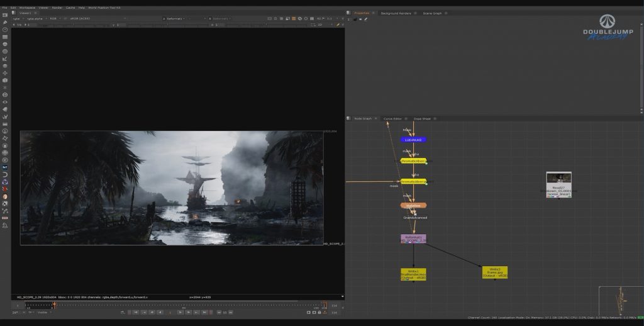Open the Filter nodes menu
The width and height of the screenshot is (644, 326).
coord(5,52)
